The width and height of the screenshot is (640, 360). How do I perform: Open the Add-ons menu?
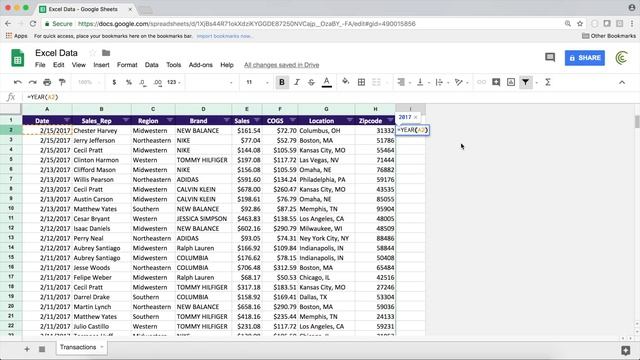tap(200, 65)
